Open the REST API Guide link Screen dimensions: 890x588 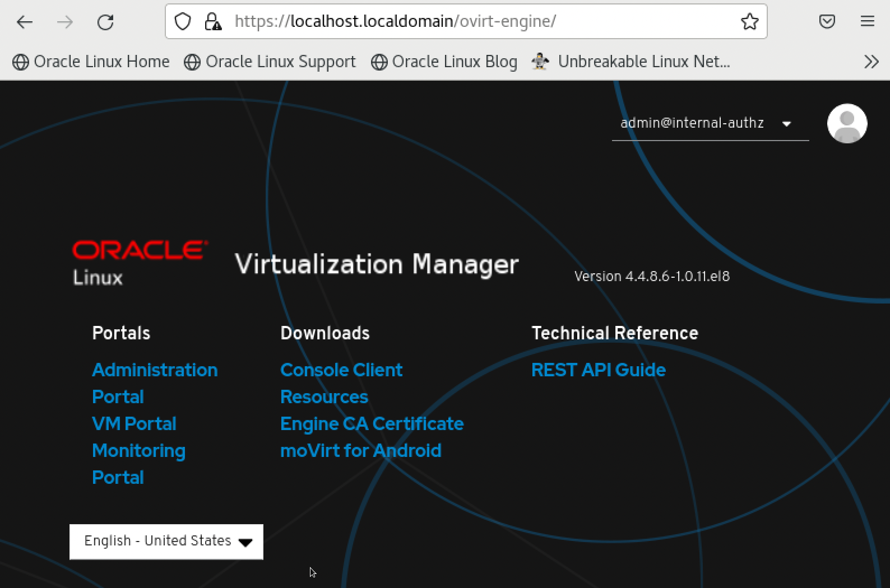598,370
